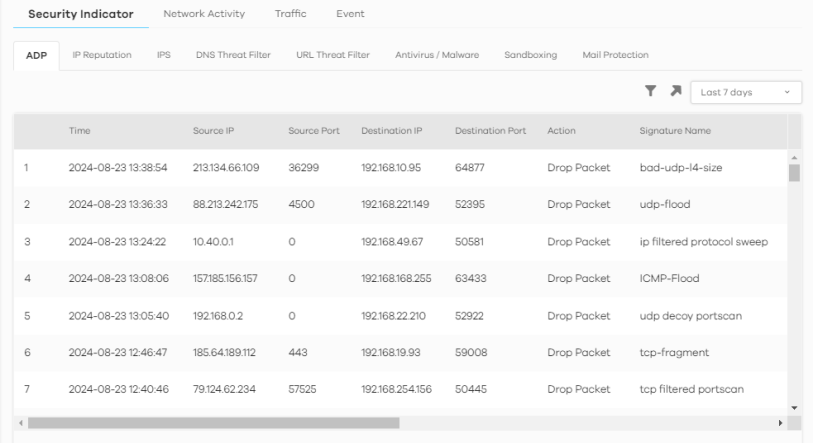Open the Last 7 days dropdown
This screenshot has height=443, width=813.
pyautogui.click(x=746, y=92)
